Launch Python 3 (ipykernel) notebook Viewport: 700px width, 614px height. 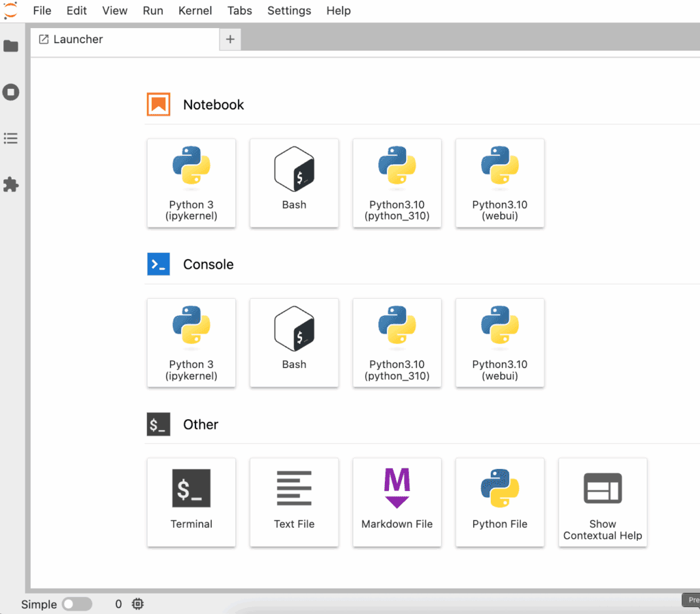click(x=191, y=183)
